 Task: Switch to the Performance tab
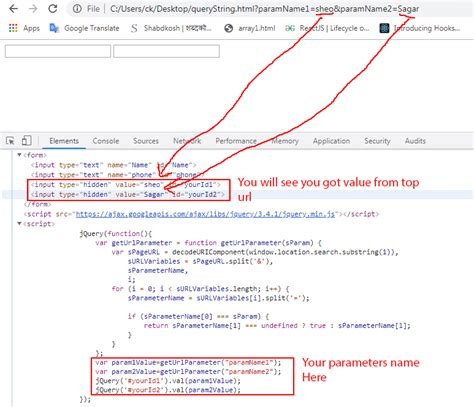(236, 141)
